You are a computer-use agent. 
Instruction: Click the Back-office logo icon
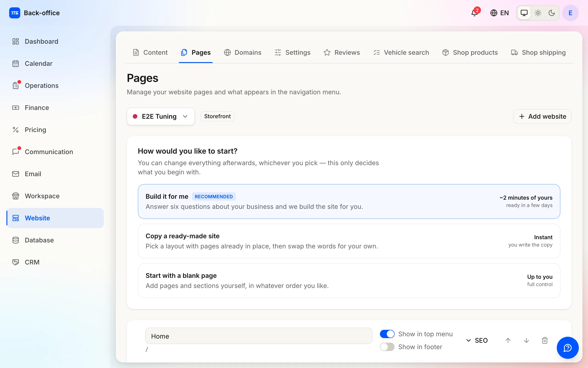pos(14,13)
